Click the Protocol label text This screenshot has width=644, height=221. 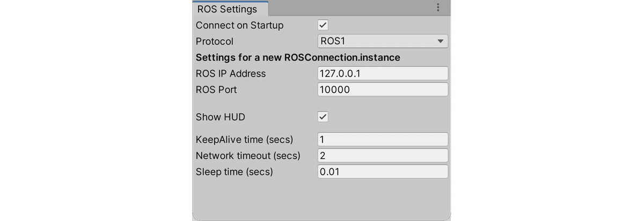[215, 41]
